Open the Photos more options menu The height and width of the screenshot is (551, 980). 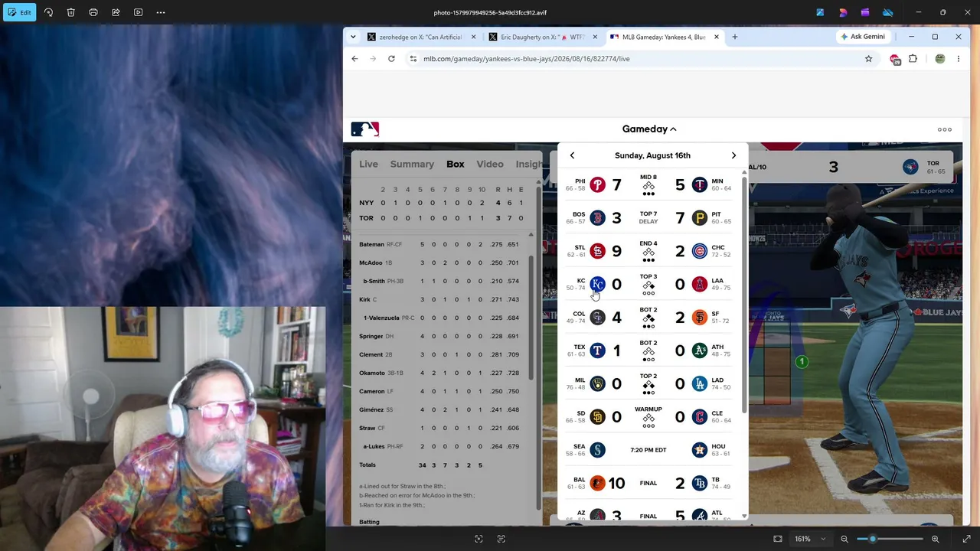161,12
